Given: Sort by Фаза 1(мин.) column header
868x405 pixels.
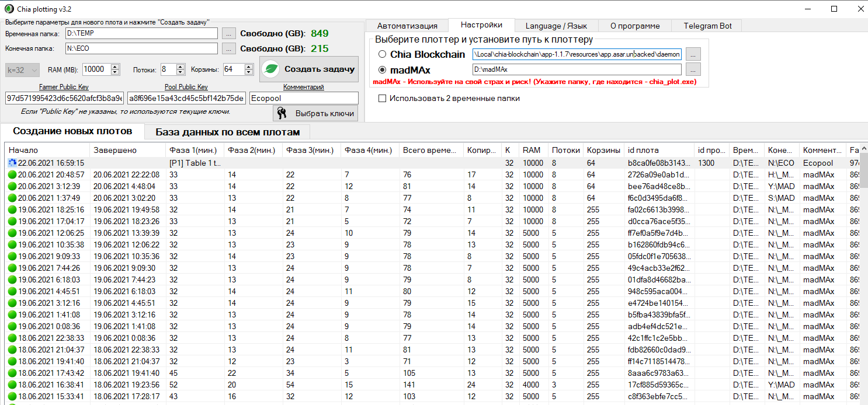Looking at the screenshot, I should tap(195, 150).
